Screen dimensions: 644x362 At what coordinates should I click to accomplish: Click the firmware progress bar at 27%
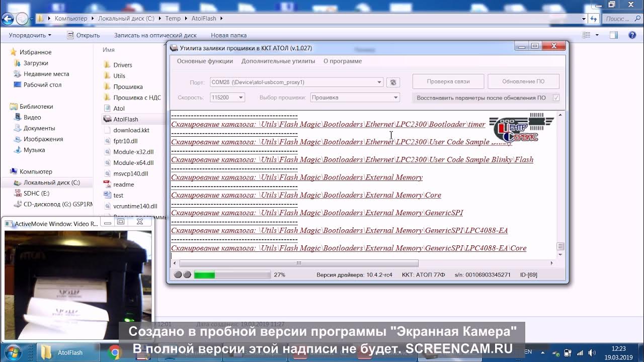pos(232,275)
